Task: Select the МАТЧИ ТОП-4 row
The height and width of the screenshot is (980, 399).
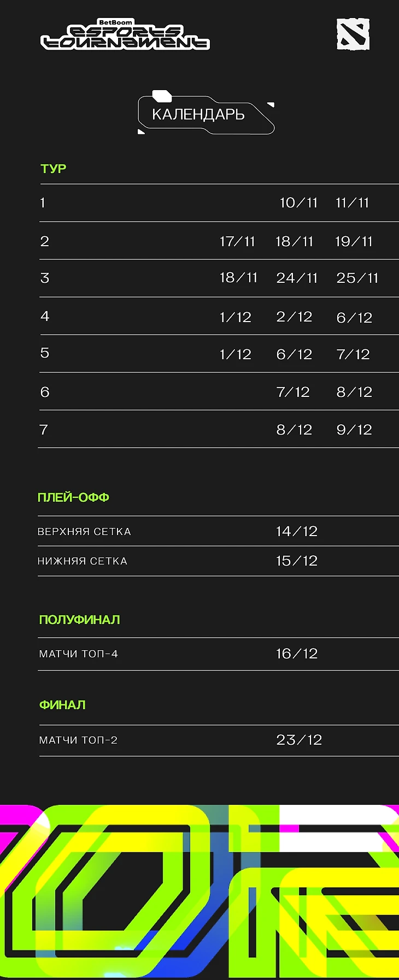Action: coord(218,654)
